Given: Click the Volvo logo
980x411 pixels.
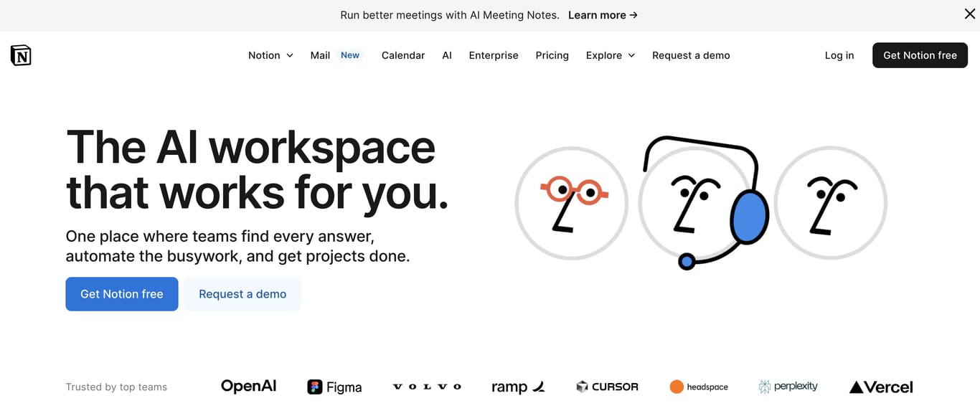Looking at the screenshot, I should pos(427,387).
